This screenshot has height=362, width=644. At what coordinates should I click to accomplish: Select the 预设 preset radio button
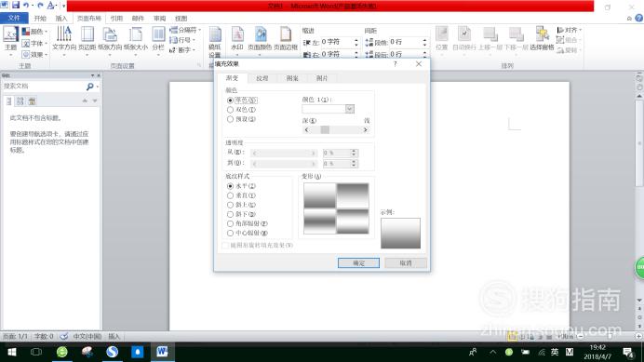pyautogui.click(x=230, y=119)
